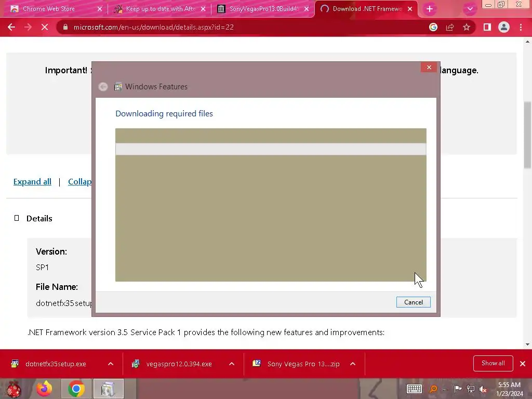Stop loading the page with X icon
Screen dimensions: 532x399
click(45, 27)
